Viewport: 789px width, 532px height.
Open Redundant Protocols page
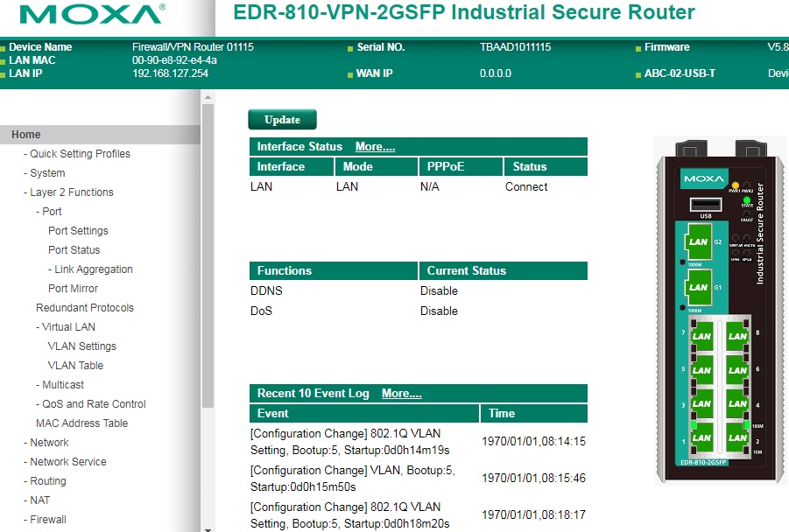85,308
